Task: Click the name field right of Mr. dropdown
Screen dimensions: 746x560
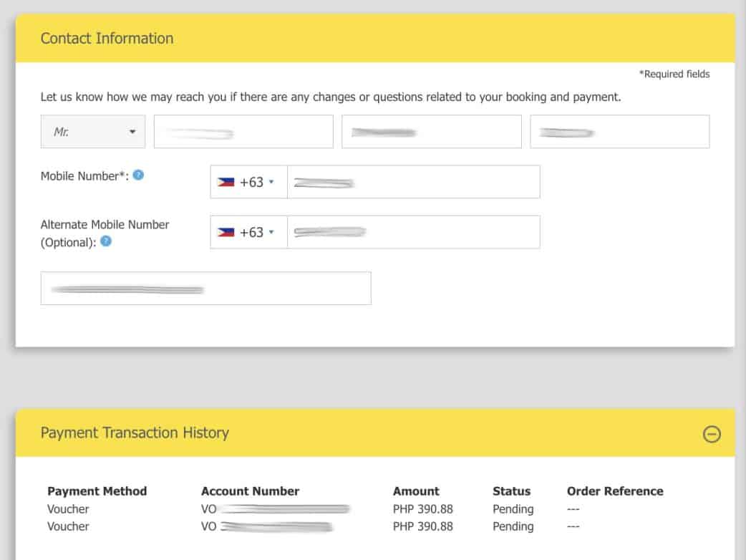Action: [x=243, y=132]
